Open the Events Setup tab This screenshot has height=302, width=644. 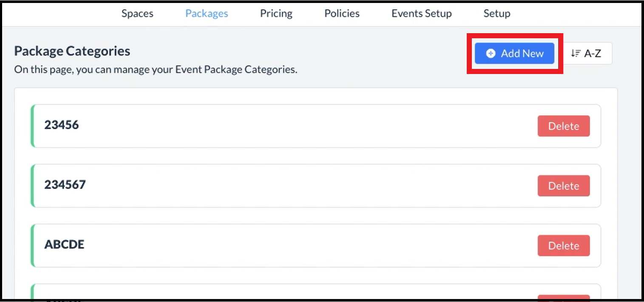[421, 14]
